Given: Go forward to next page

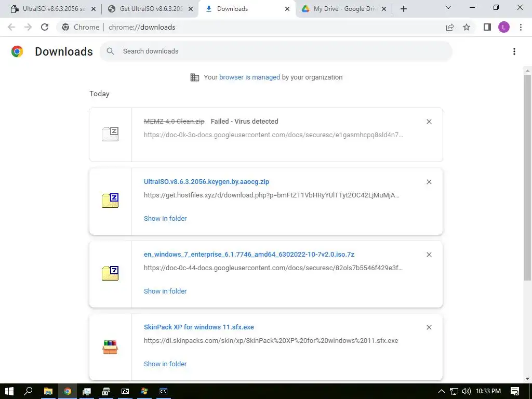Looking at the screenshot, I should point(28,27).
